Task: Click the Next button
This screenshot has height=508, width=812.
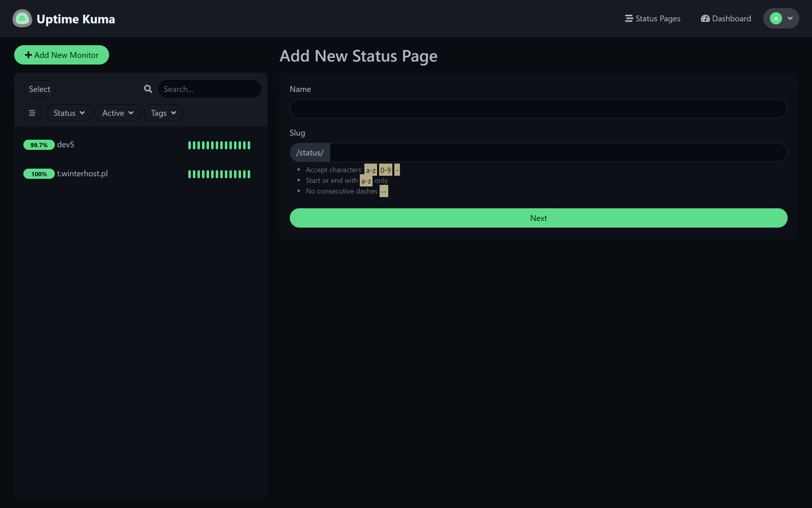Action: point(538,218)
